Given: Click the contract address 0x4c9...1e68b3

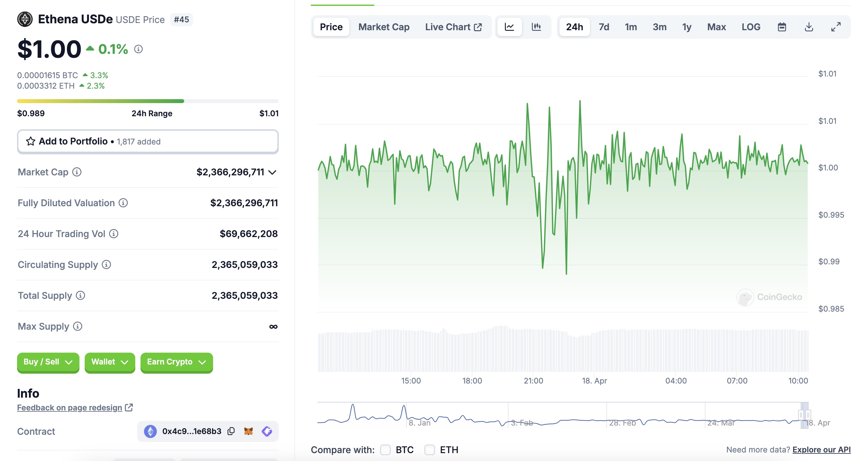Looking at the screenshot, I should pos(192,431).
